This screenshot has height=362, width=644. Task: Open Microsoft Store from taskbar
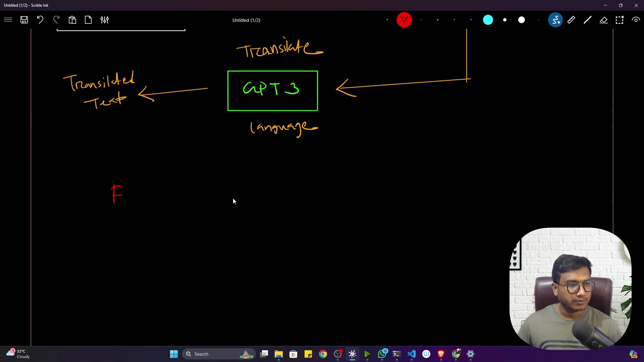point(293,354)
